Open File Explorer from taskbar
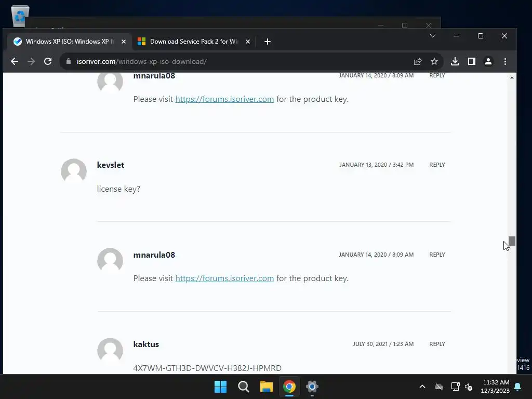The image size is (532, 399). click(x=267, y=387)
